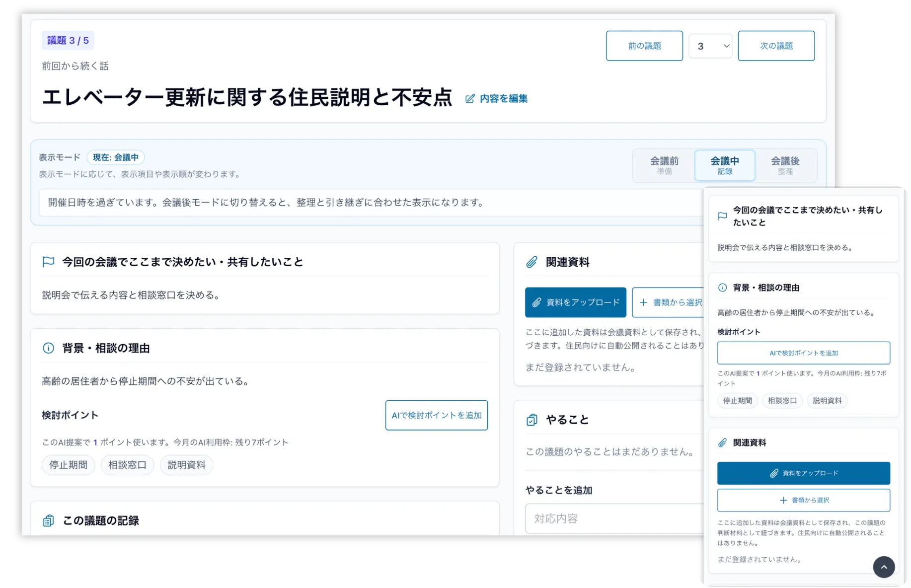Click the notice starting 開催日時を過ぎています

pos(370,203)
